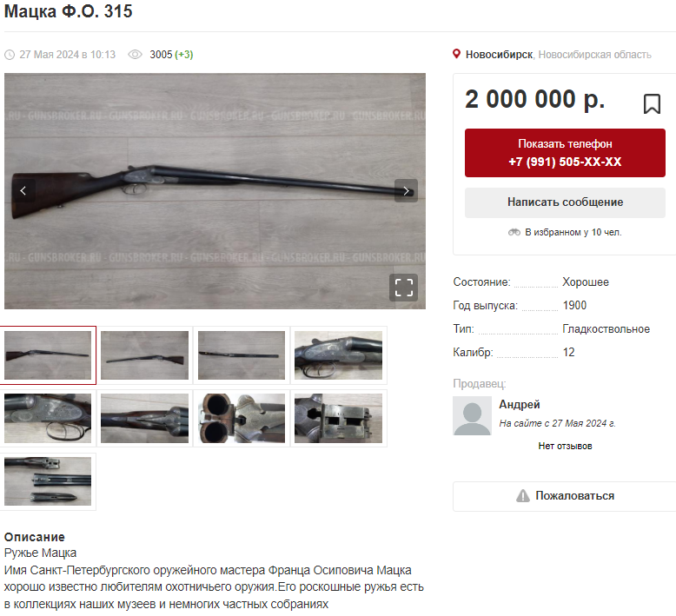The width and height of the screenshot is (676, 616).
Task: Bookmark this listing with the favorites icon
Action: [x=652, y=104]
